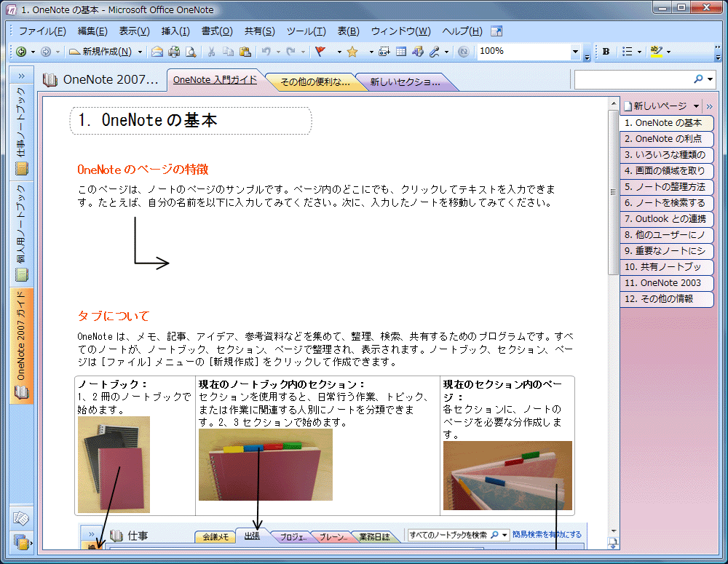Open page 5. ノートの整理方法

666,187
